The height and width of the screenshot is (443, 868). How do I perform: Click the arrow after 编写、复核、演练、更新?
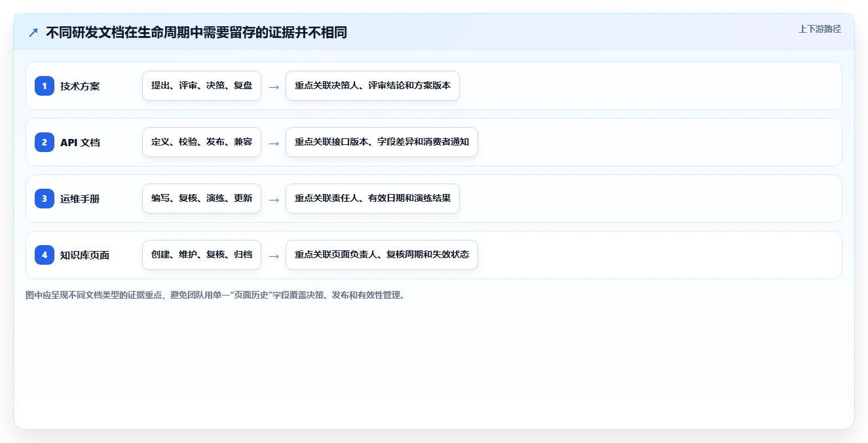click(274, 199)
